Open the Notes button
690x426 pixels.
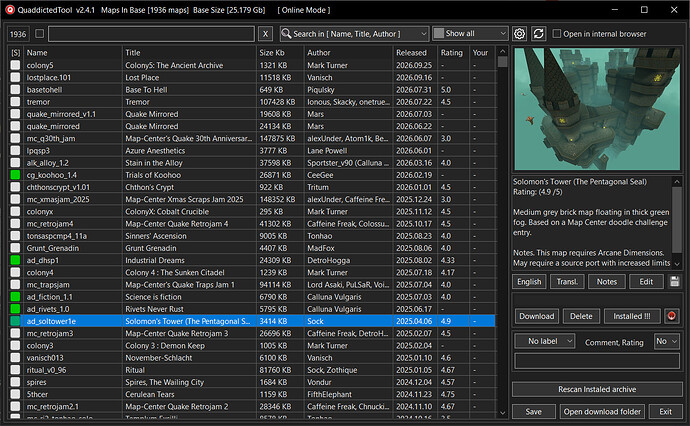point(606,282)
